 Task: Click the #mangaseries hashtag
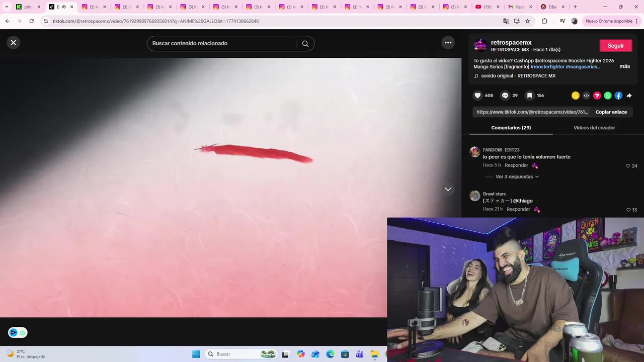583,67
